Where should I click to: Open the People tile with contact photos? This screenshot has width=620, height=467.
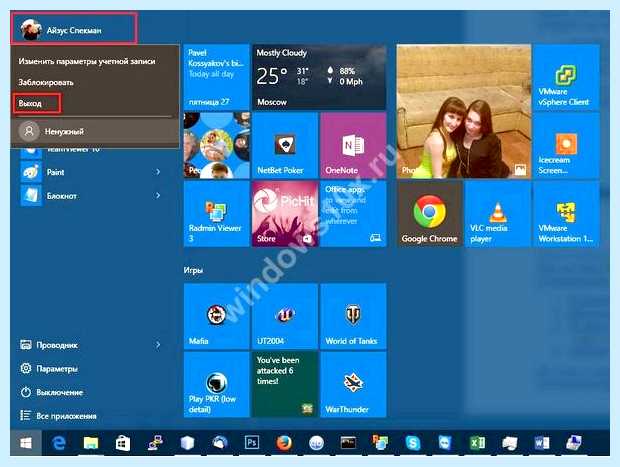[217, 145]
